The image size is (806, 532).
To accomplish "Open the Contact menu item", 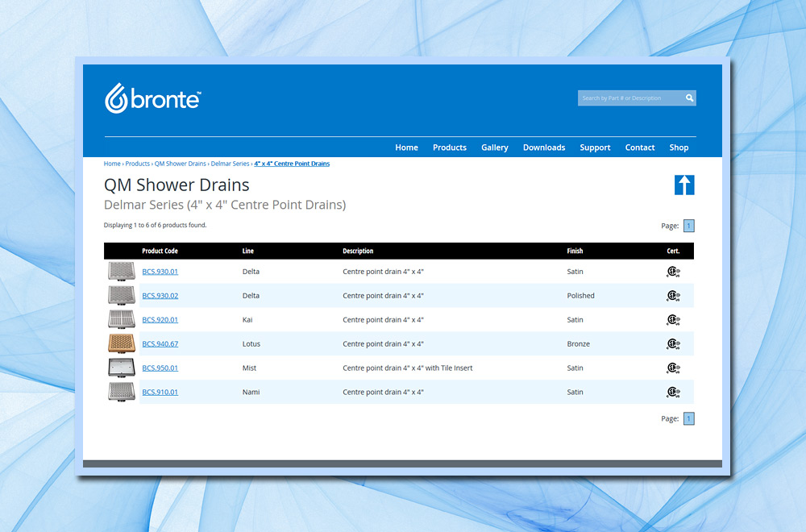I will tap(640, 148).
